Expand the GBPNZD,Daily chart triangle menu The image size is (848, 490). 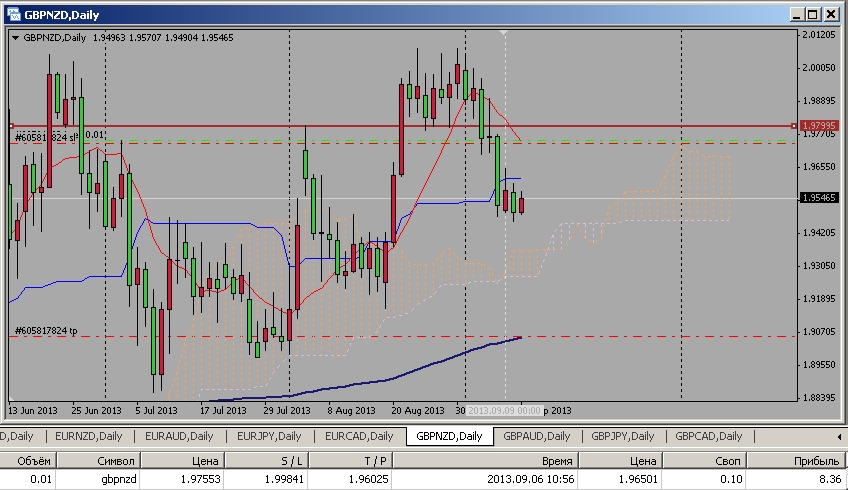[15, 38]
